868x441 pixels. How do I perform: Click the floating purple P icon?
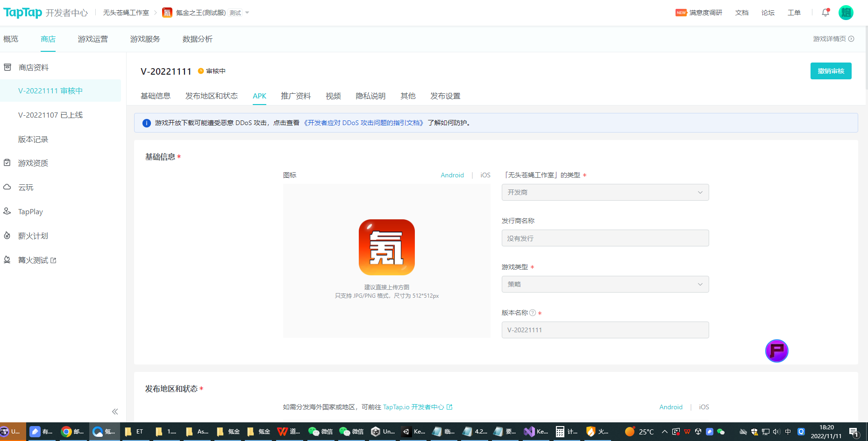click(x=777, y=351)
